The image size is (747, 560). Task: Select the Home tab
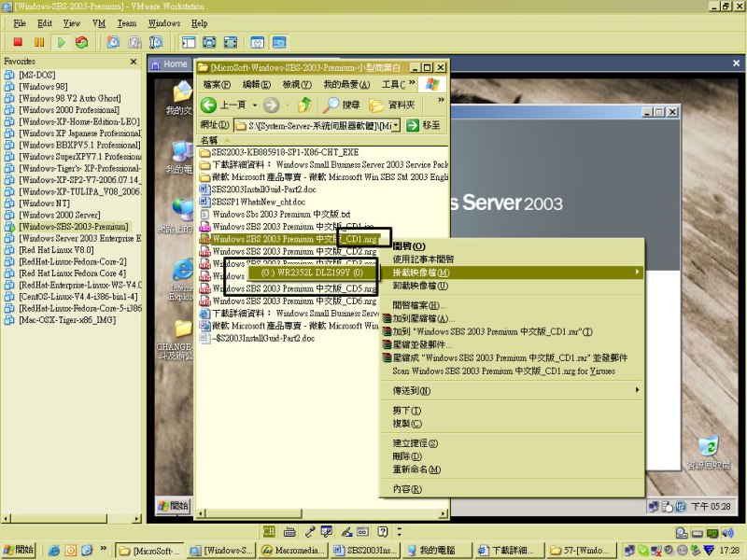tap(169, 64)
